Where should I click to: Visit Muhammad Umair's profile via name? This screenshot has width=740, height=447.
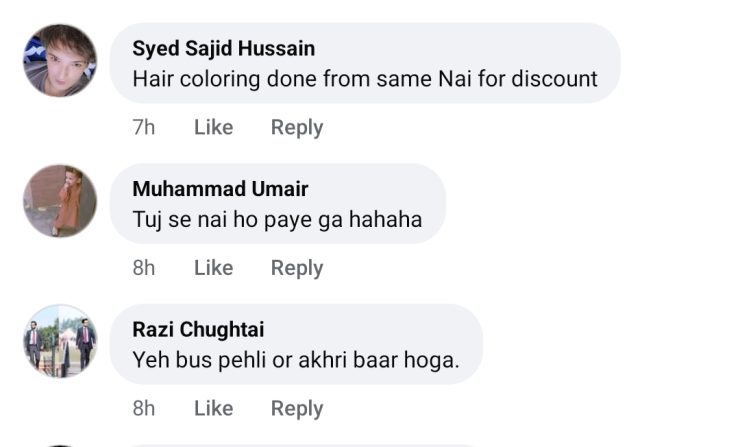[220, 189]
